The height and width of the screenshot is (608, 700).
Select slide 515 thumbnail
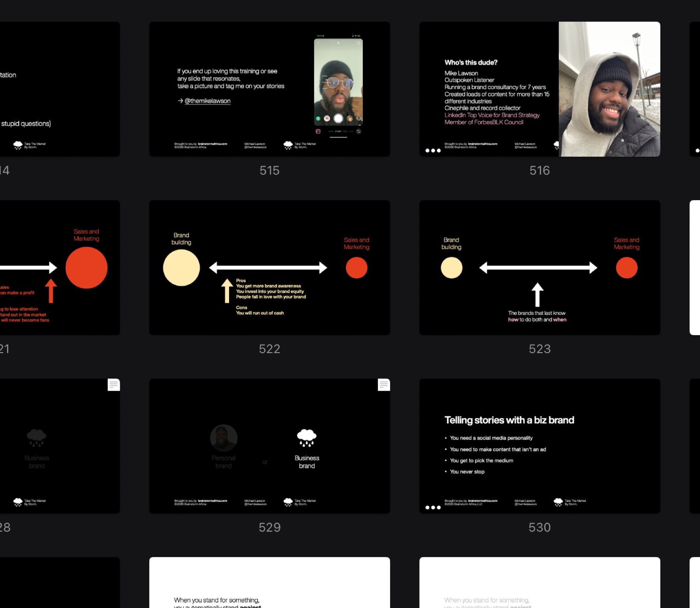point(269,89)
